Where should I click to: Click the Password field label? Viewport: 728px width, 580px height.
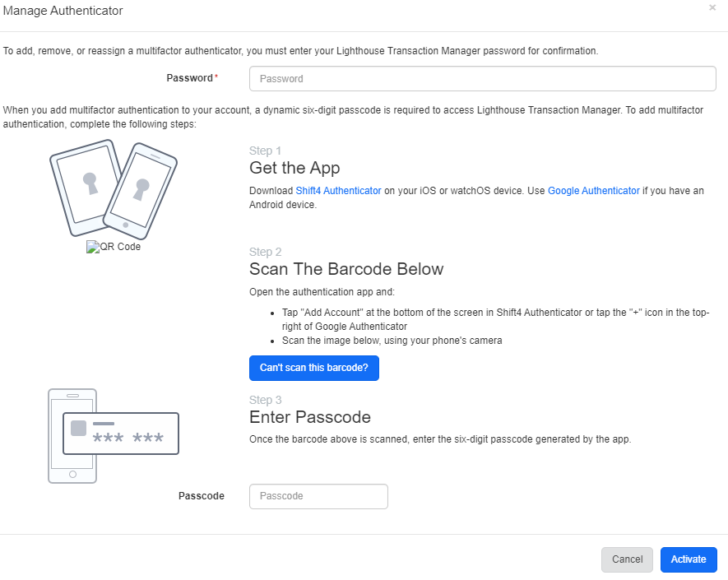tap(189, 78)
